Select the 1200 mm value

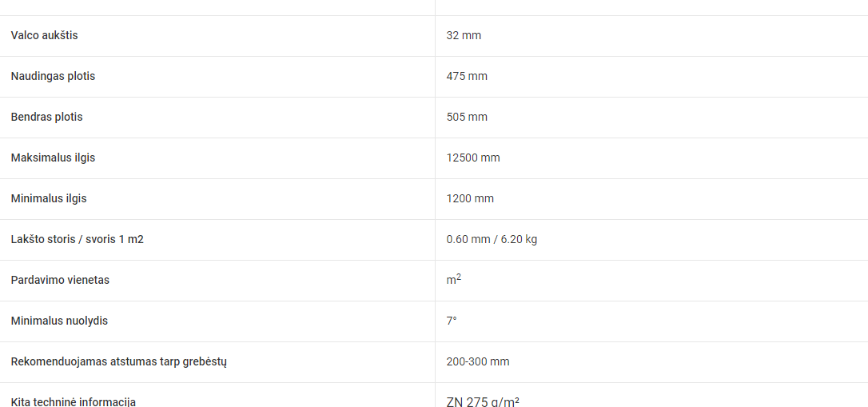coord(470,198)
